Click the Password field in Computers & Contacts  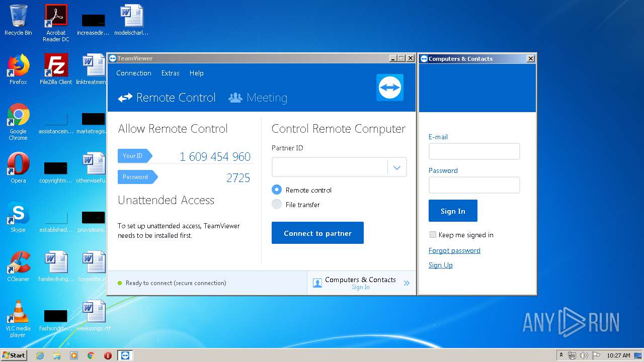pyautogui.click(x=474, y=185)
